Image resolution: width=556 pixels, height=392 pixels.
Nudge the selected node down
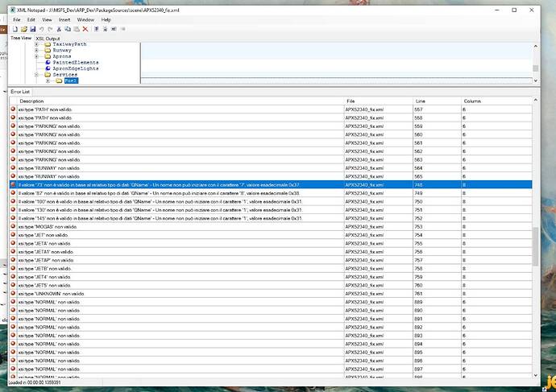105,29
